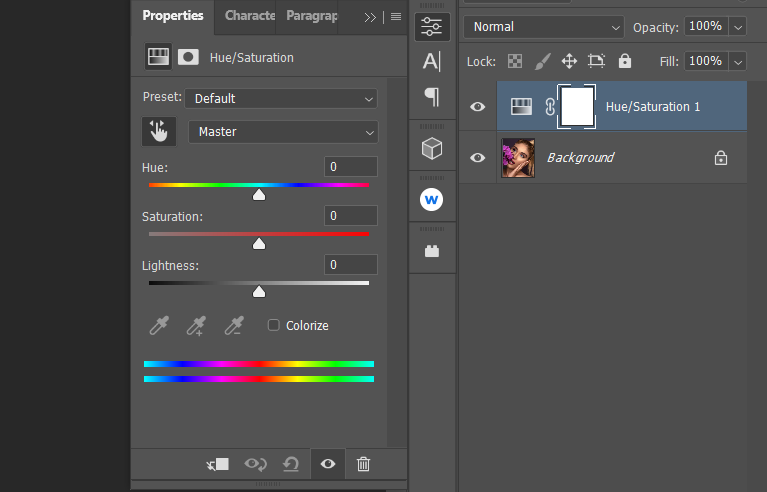Open the Preset dropdown
Image resolution: width=767 pixels, height=492 pixels.
[282, 98]
